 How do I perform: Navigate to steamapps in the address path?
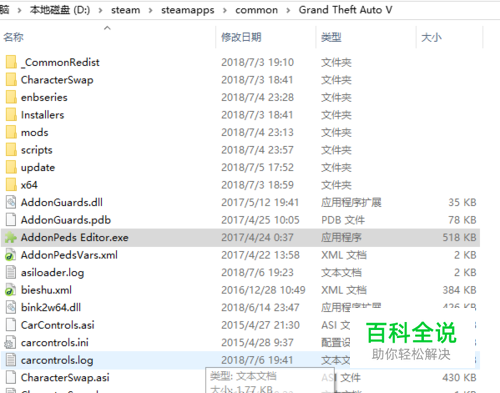[x=188, y=10]
